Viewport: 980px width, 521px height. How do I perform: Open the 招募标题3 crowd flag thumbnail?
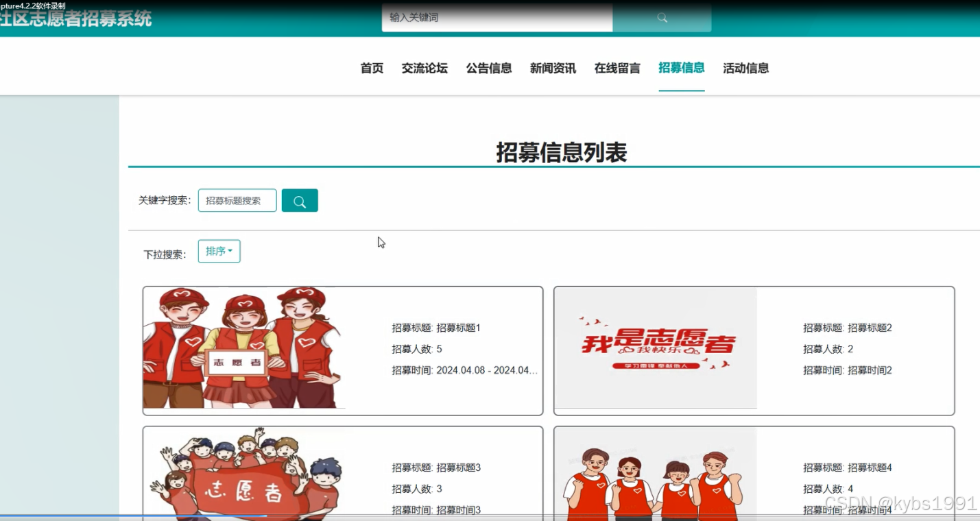tap(244, 474)
